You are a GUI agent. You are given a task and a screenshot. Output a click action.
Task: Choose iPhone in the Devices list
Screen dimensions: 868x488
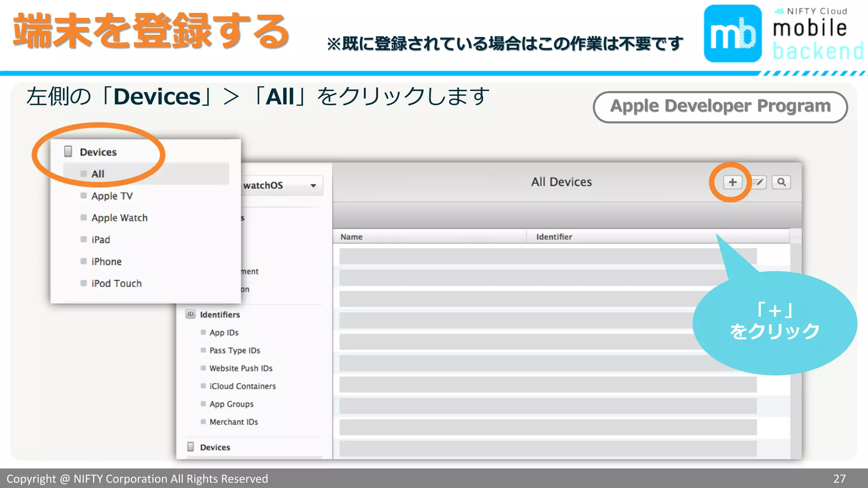106,261
